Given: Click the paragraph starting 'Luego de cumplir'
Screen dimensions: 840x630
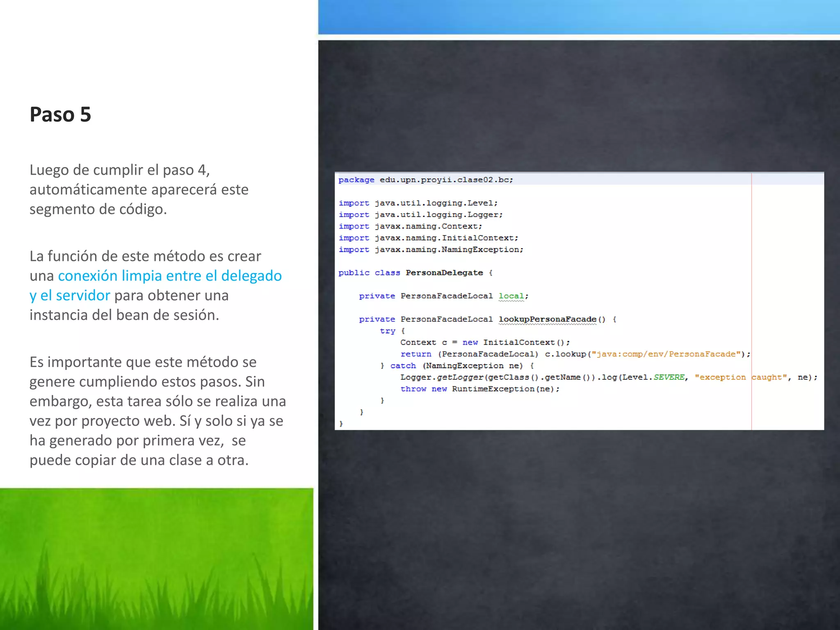Looking at the screenshot, I should pos(139,189).
